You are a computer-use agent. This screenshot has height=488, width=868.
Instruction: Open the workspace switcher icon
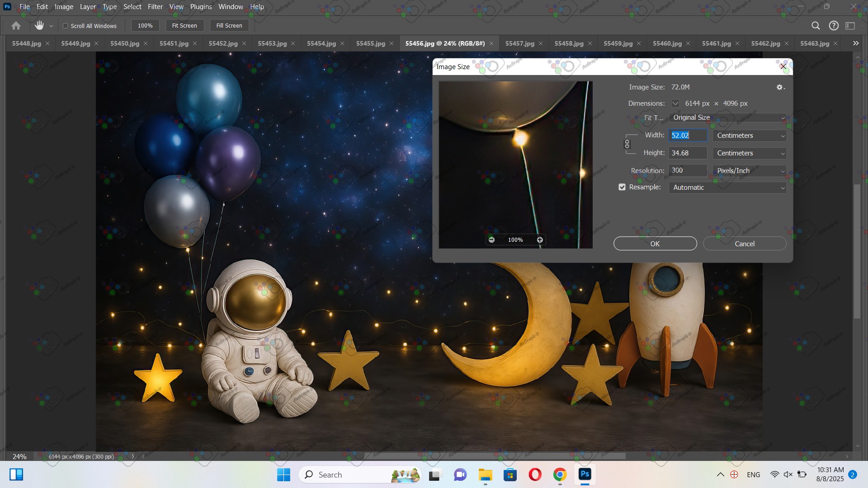[850, 26]
